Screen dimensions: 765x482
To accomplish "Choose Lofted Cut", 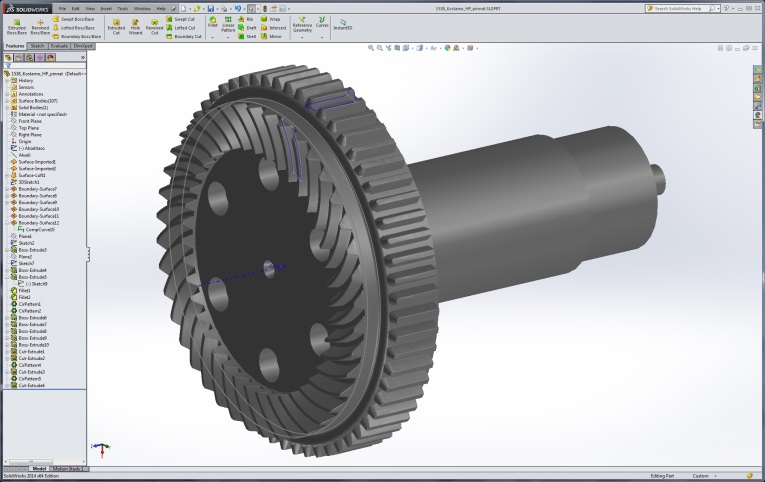I will (x=181, y=28).
